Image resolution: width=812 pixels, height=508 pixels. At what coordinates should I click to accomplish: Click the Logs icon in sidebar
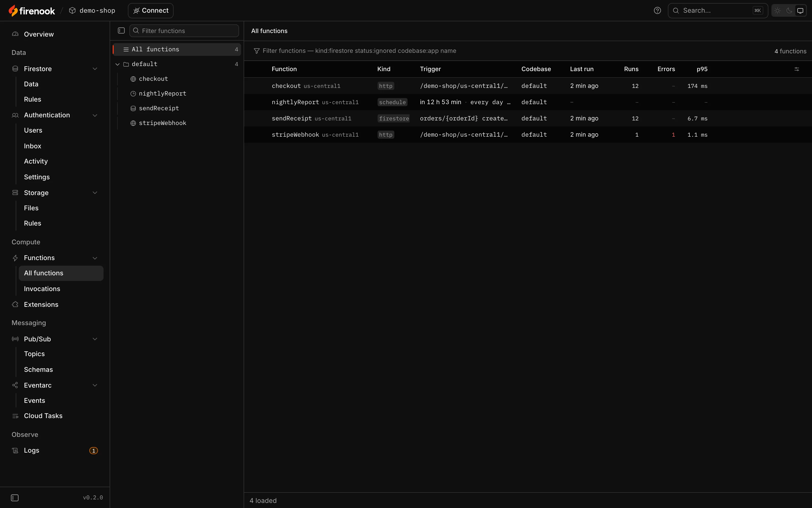tap(15, 450)
